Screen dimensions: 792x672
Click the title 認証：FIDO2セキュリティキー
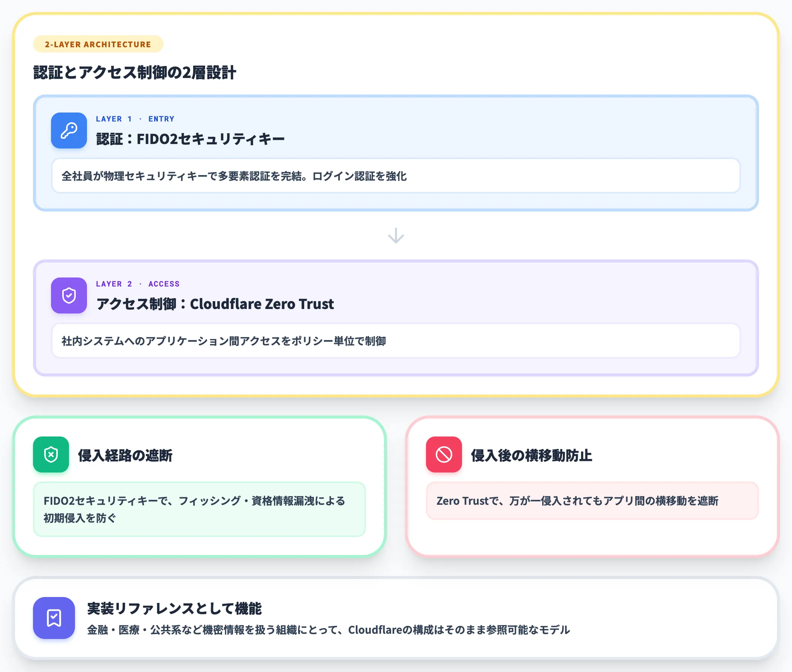click(x=190, y=139)
